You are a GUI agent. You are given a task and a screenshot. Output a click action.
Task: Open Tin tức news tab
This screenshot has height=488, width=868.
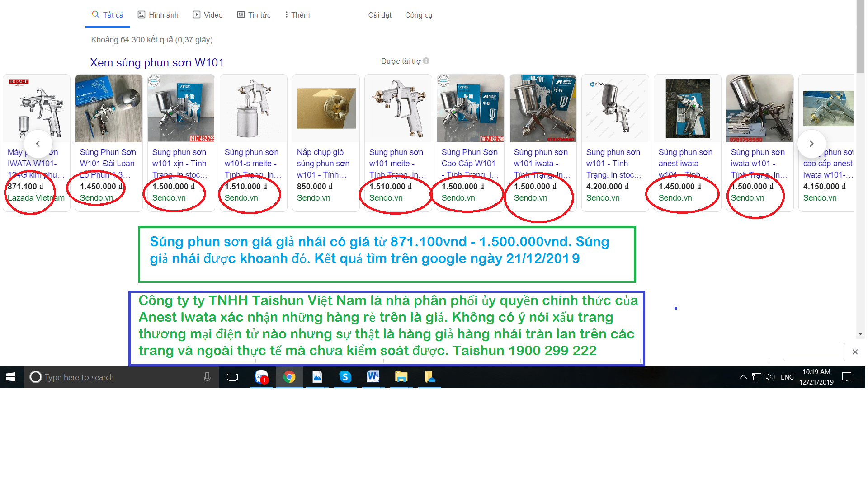pos(253,14)
